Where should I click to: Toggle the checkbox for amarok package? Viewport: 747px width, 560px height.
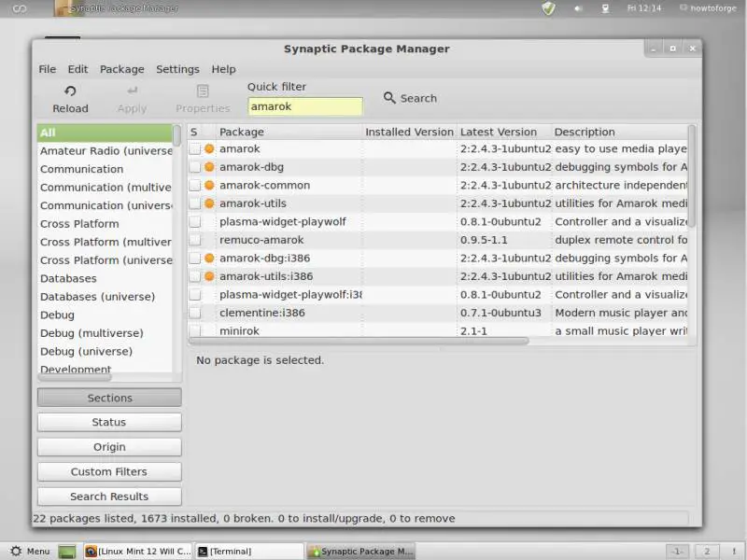(x=195, y=148)
